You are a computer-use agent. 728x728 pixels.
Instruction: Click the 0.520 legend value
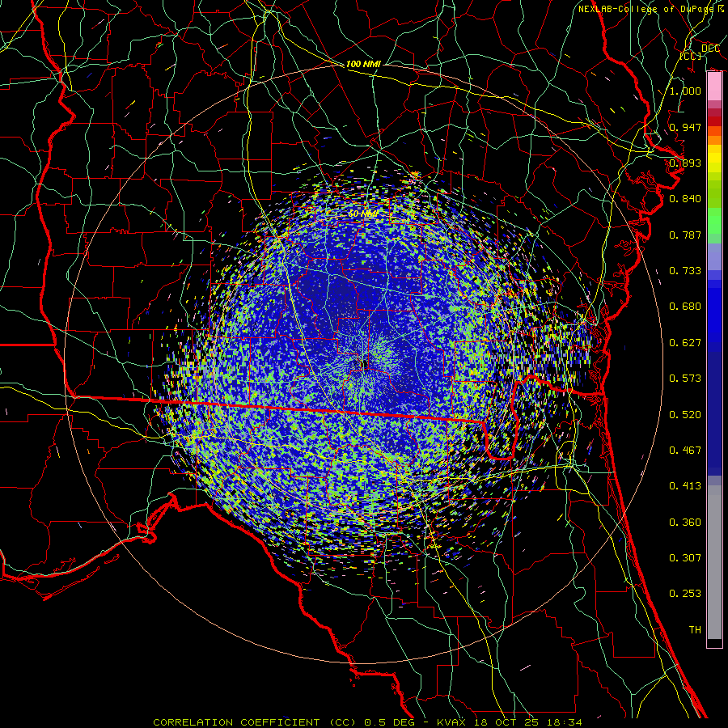(685, 415)
